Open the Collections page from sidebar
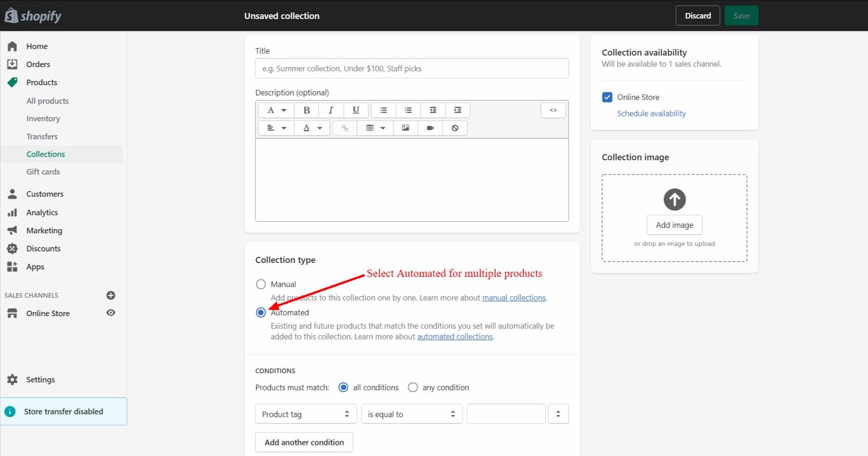 45,154
